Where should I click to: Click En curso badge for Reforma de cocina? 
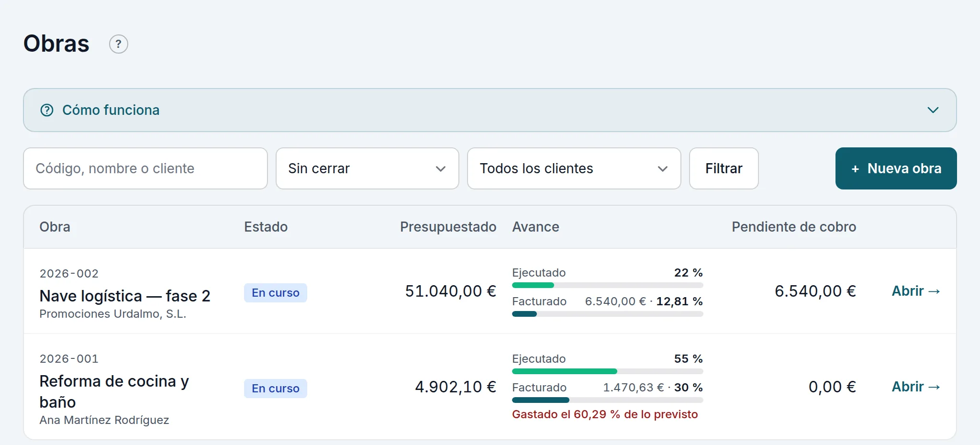[276, 389]
